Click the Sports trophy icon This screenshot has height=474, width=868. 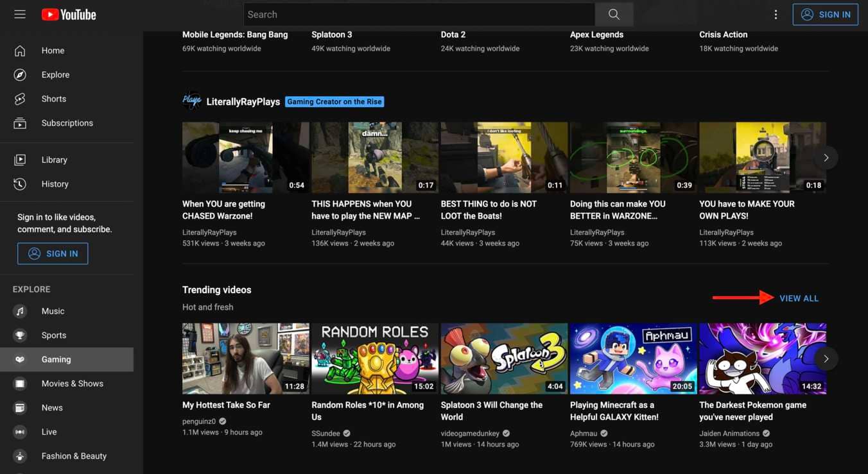tap(20, 335)
